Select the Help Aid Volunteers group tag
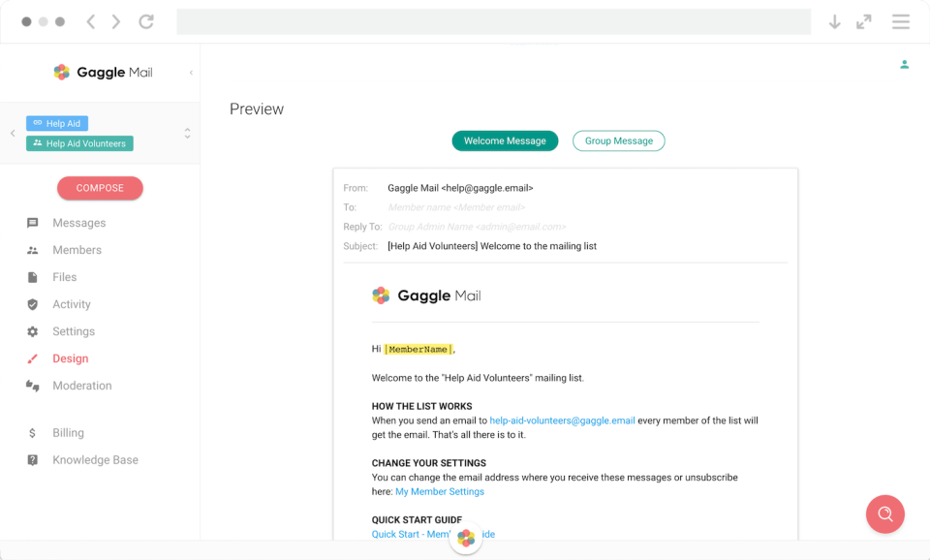Image resolution: width=930 pixels, height=560 pixels. [79, 143]
